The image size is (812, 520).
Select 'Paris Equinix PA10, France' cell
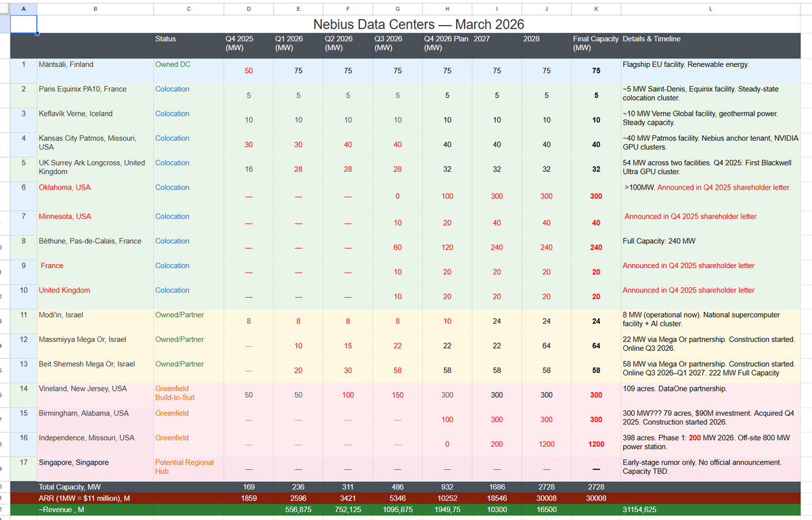tap(95, 95)
